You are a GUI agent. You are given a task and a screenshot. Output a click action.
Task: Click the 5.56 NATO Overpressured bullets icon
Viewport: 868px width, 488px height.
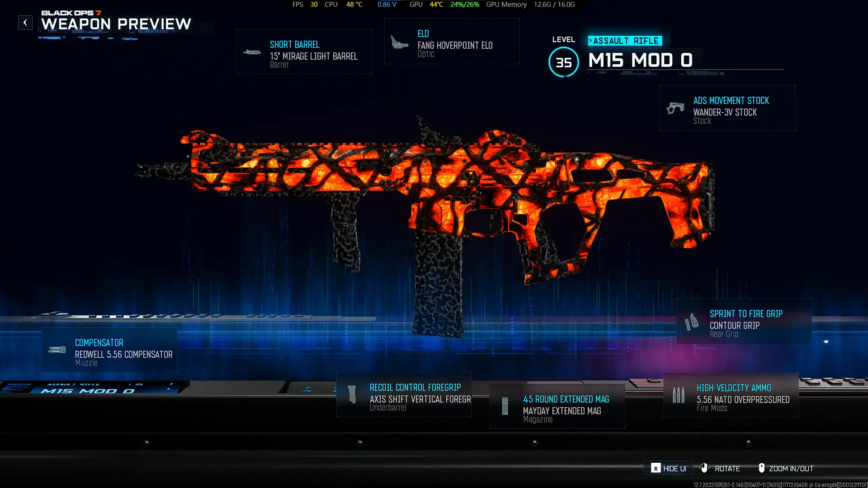click(x=679, y=395)
